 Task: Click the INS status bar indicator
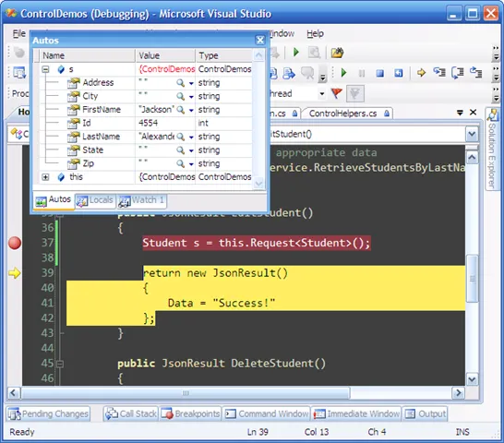462,432
